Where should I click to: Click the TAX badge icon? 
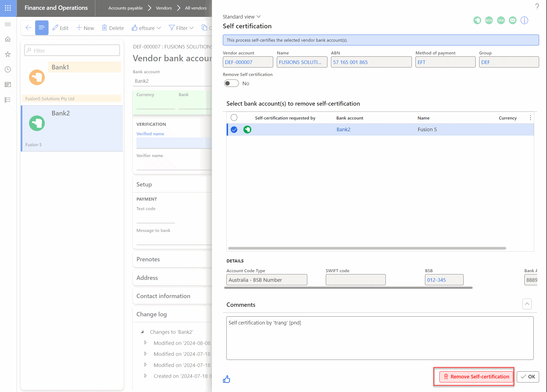(501, 20)
